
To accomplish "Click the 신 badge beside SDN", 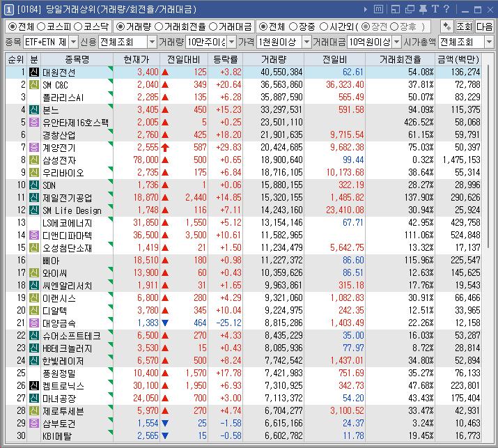I will (33, 185).
